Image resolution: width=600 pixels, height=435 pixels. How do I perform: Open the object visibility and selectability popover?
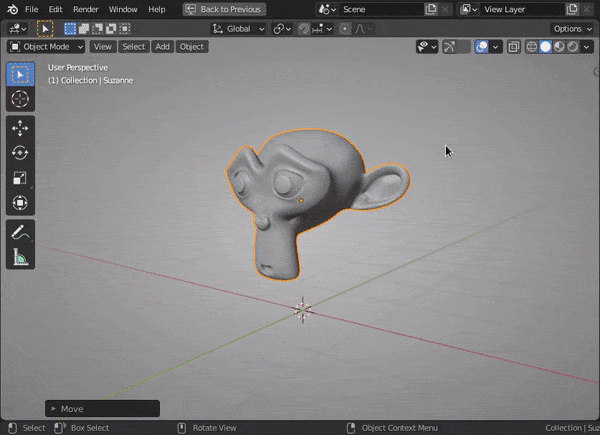427,47
